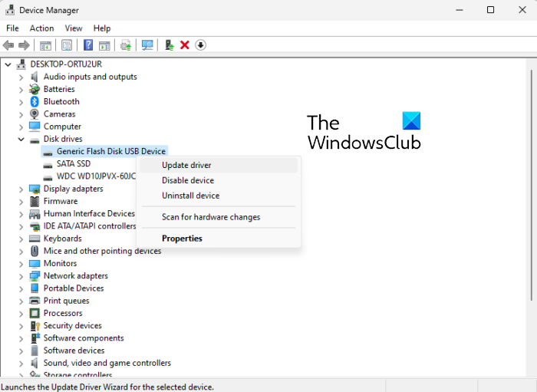537x392 pixels.
Task: Click the Processors category icon
Action: coord(35,313)
